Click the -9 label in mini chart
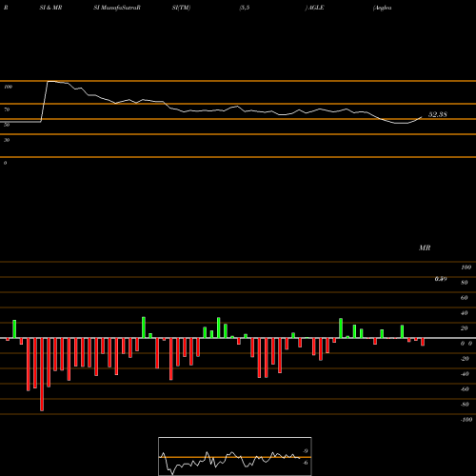476x476 pixels. click(305, 451)
